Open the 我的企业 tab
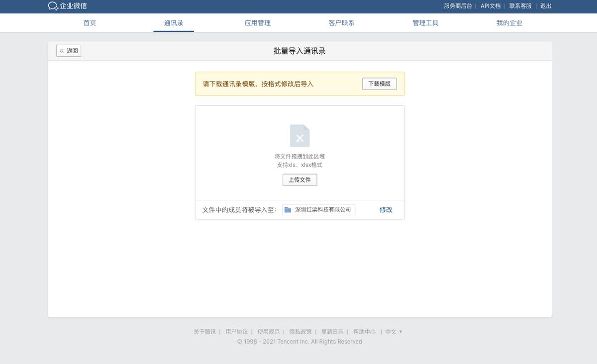The width and height of the screenshot is (597, 364). tap(509, 22)
